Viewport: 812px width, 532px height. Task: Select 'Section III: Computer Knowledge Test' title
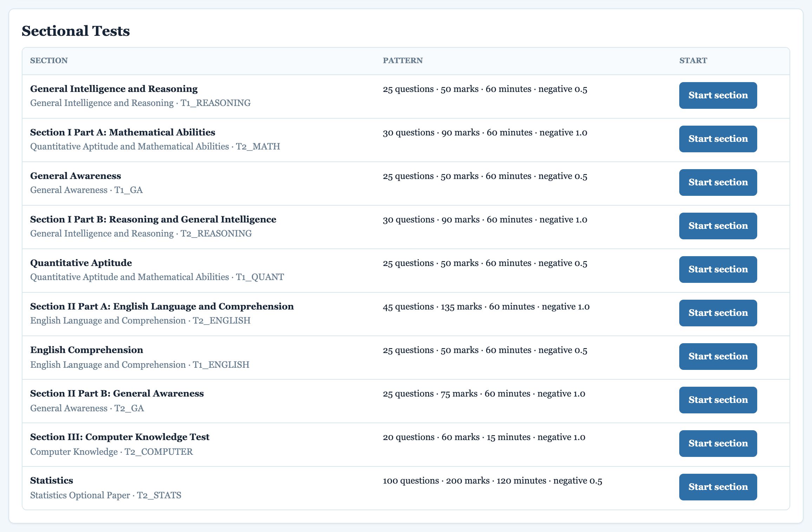(x=120, y=437)
